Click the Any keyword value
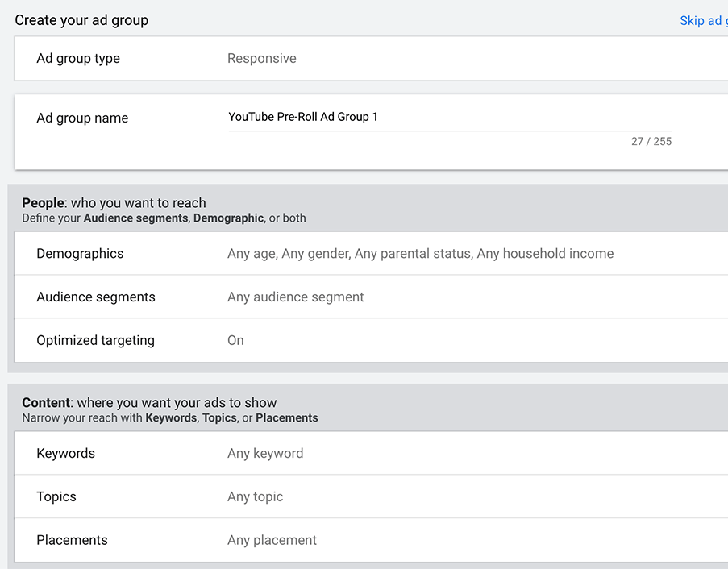The height and width of the screenshot is (569, 728). tap(265, 454)
